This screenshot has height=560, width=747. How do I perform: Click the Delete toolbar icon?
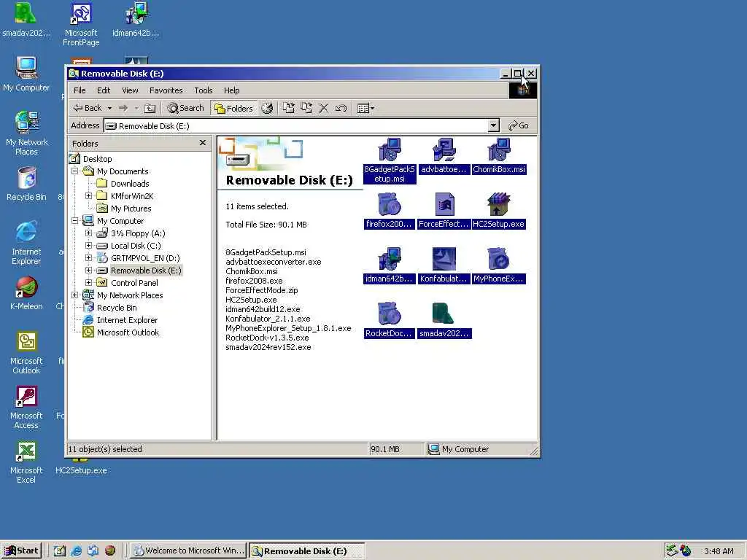[x=323, y=108]
